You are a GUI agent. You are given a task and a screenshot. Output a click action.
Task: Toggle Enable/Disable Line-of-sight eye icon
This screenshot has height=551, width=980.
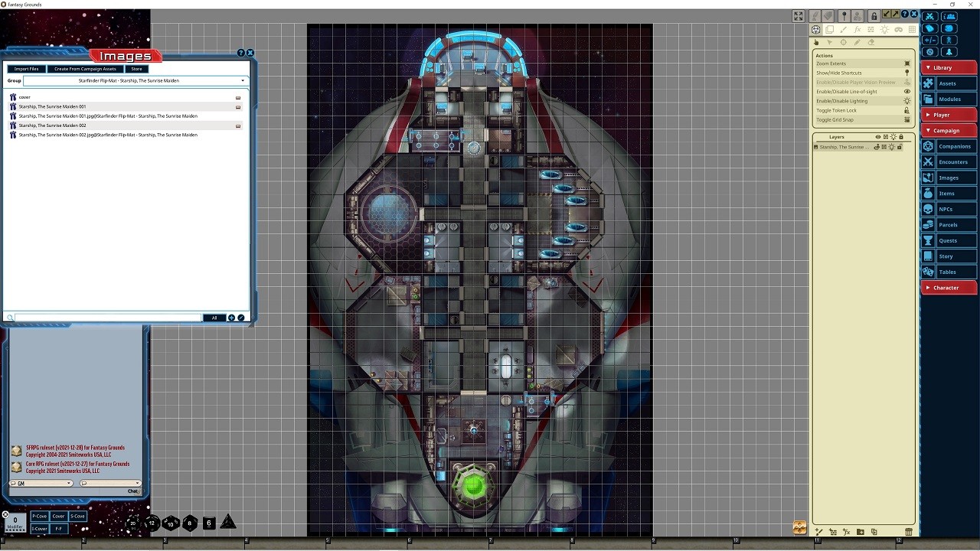pos(907,92)
